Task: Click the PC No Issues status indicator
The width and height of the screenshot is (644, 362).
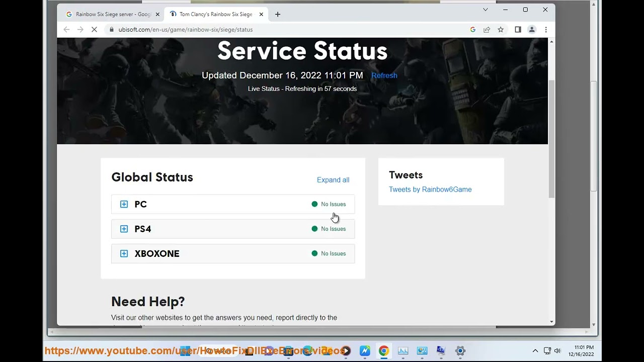Action: point(329,204)
